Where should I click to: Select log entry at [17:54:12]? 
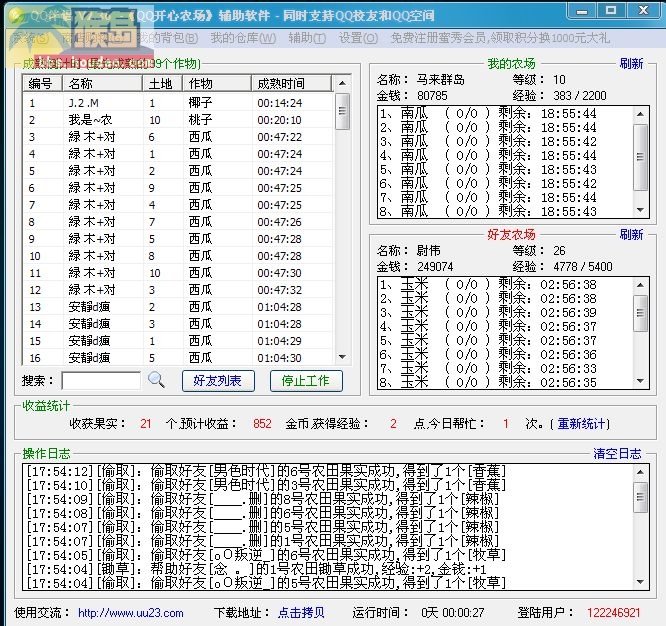(328, 471)
